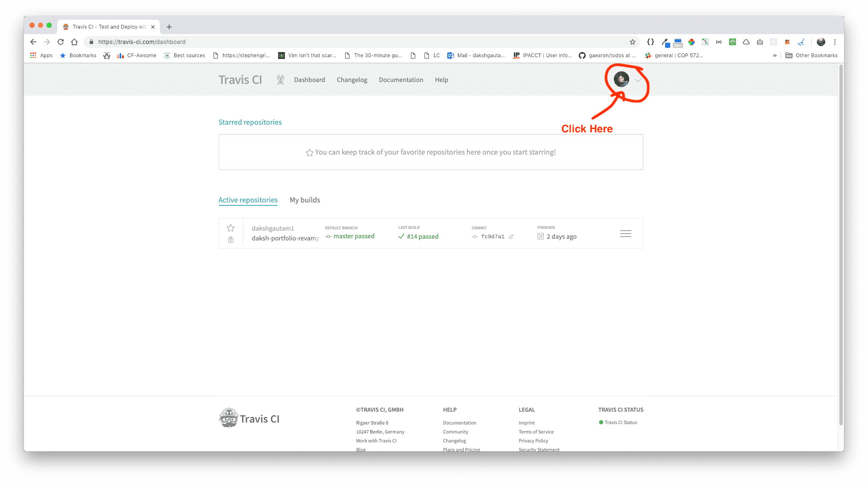Select the Active repositories tab

tap(248, 200)
